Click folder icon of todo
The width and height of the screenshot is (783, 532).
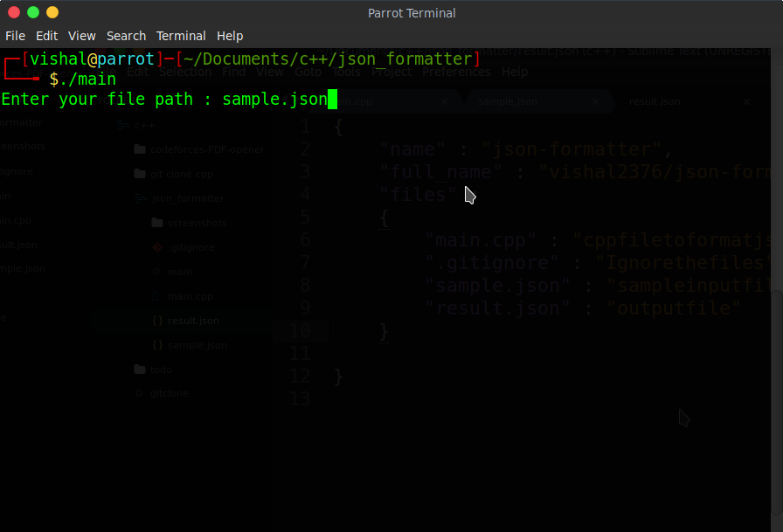click(x=140, y=370)
